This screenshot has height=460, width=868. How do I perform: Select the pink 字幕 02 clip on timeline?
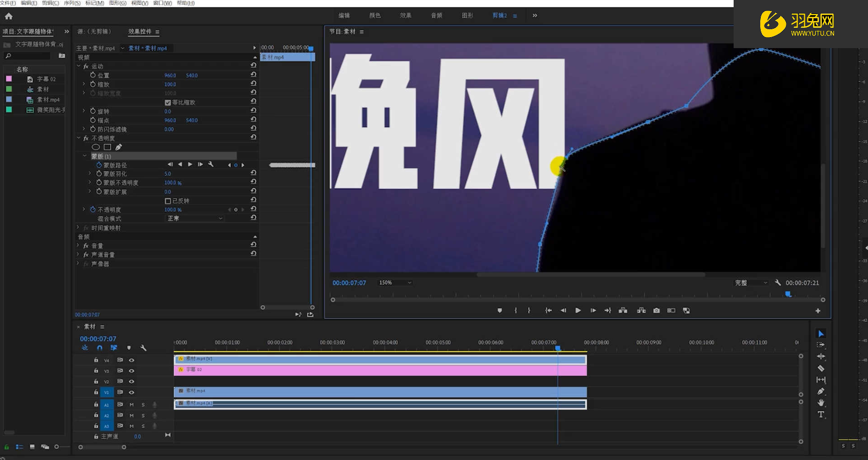tap(380, 370)
